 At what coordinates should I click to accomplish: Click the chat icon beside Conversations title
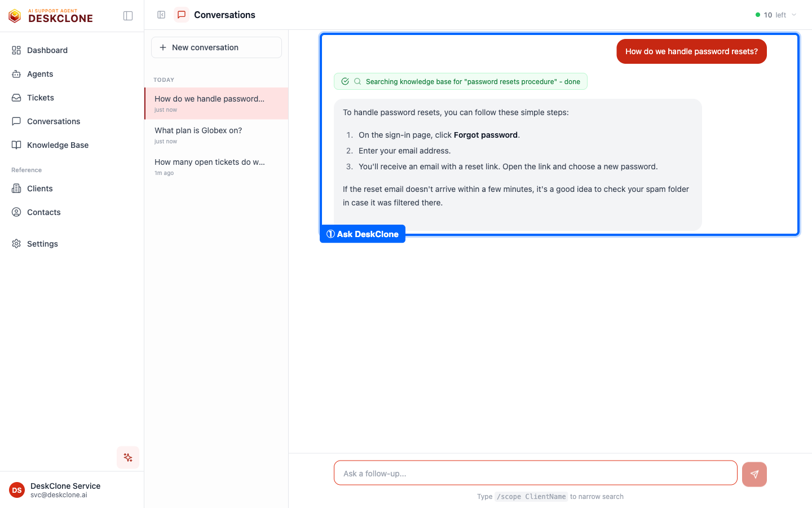coord(182,15)
